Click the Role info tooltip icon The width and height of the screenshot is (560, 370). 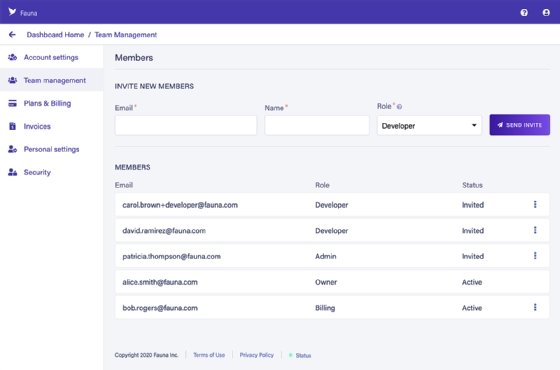[x=399, y=107]
